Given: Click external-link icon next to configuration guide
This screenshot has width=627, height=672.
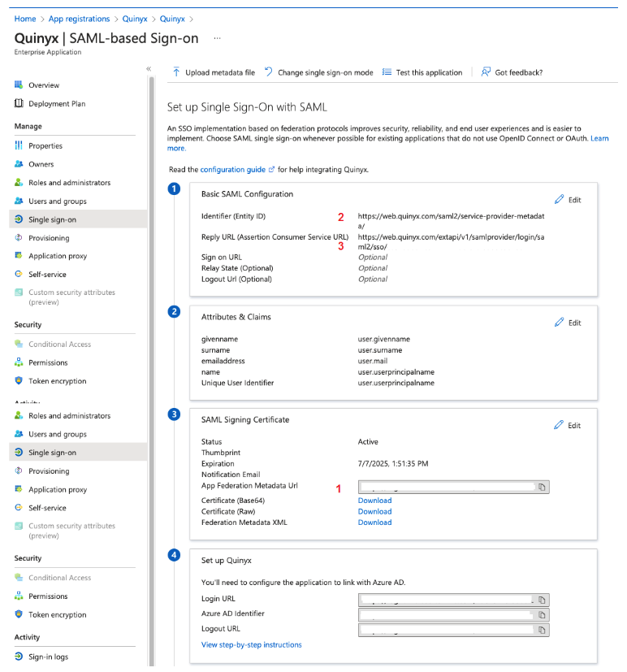Looking at the screenshot, I should (271, 169).
